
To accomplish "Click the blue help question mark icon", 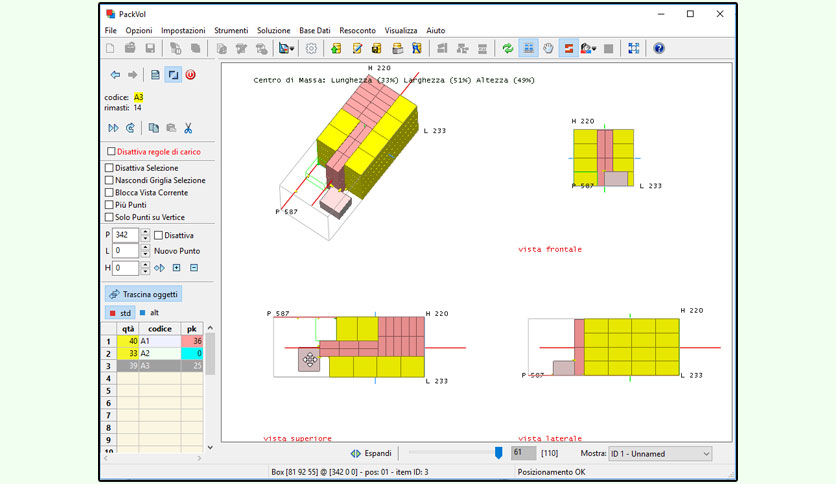I will point(659,49).
